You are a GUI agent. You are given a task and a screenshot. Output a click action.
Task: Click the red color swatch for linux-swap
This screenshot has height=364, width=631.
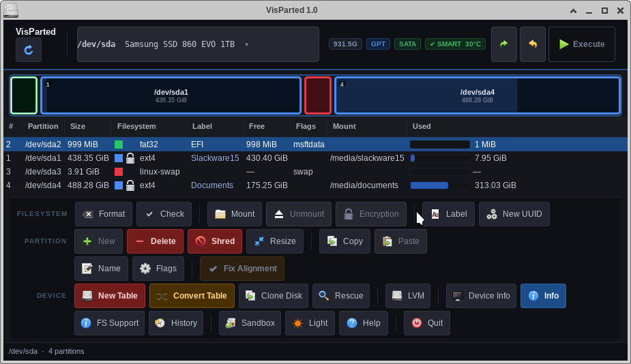coord(119,172)
